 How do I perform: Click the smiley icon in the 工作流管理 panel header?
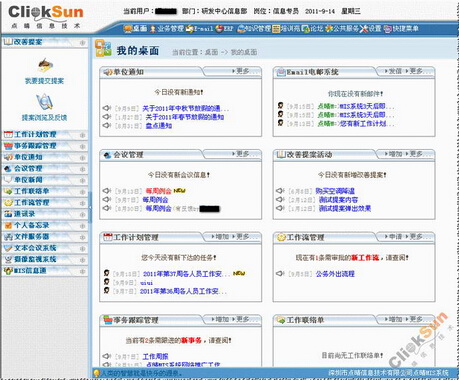point(281,237)
